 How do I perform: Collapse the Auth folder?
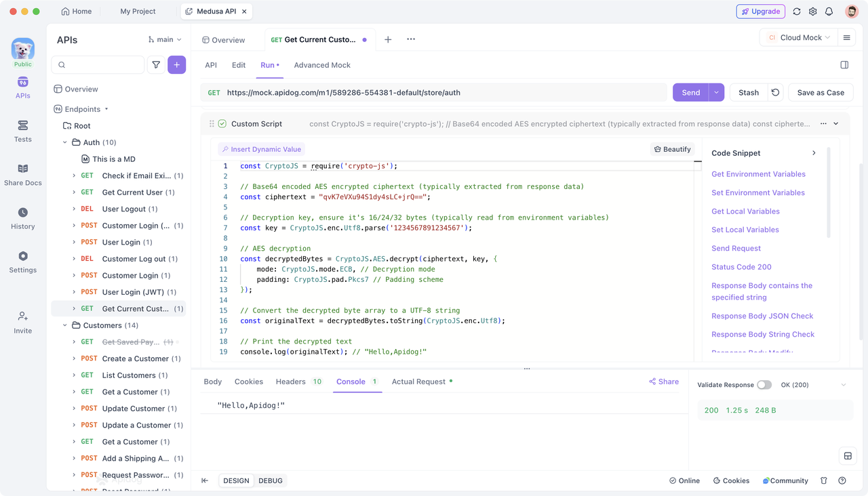pyautogui.click(x=65, y=142)
